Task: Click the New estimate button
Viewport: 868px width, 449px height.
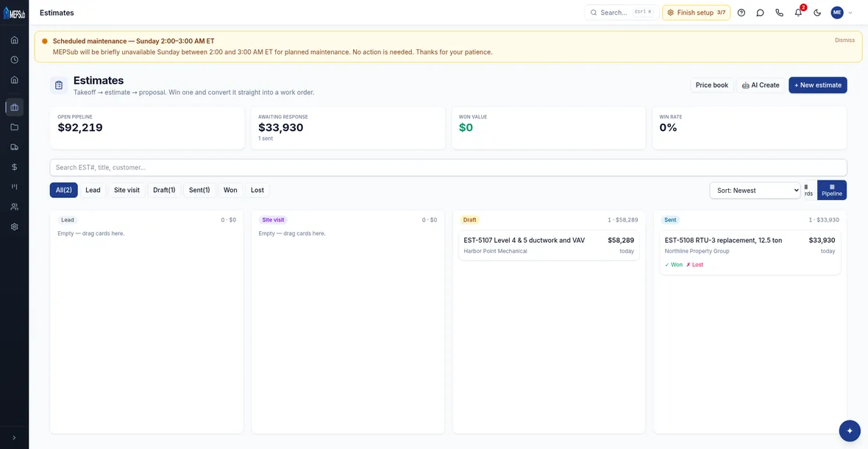Action: [818, 85]
